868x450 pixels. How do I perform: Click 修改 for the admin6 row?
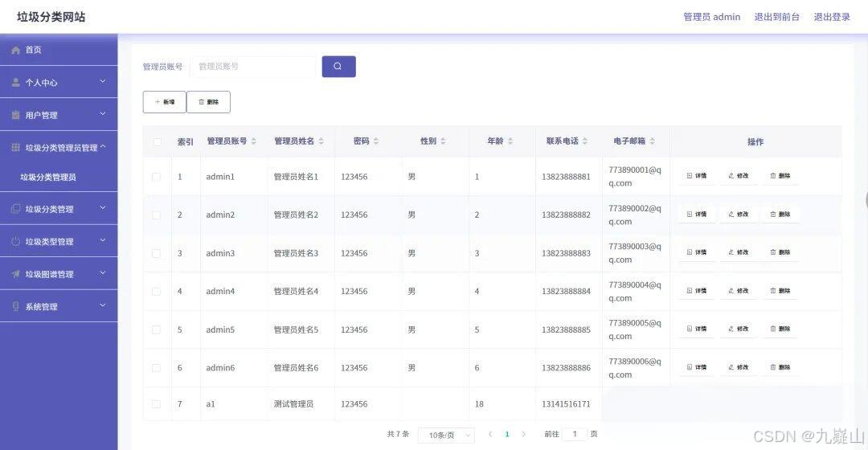pos(739,367)
